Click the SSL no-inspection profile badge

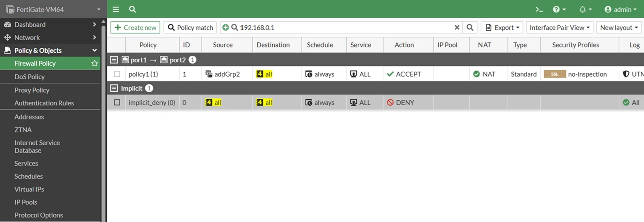click(555, 74)
